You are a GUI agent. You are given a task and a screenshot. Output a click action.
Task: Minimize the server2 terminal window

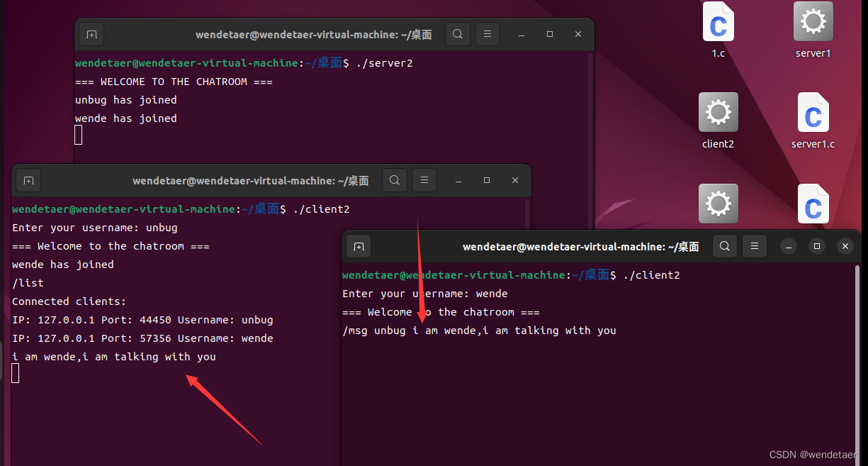[522, 34]
